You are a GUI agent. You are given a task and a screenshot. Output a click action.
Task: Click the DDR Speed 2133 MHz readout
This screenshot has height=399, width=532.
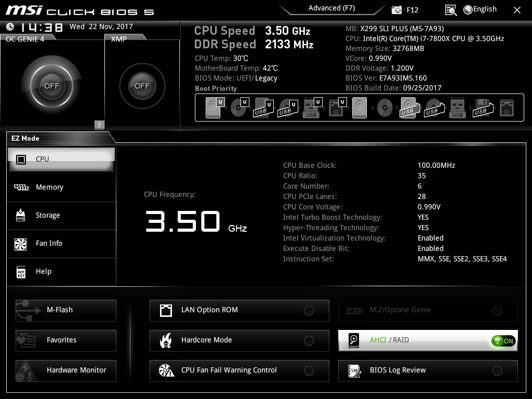pyautogui.click(x=254, y=45)
